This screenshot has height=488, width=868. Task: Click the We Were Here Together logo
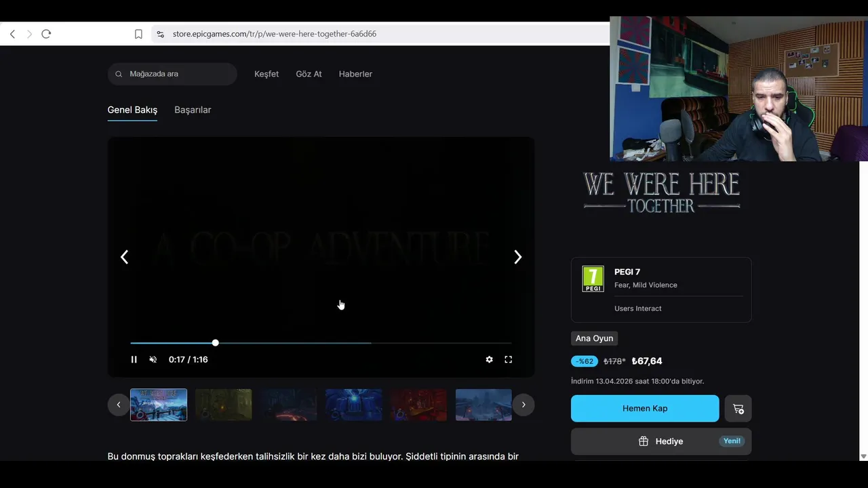click(661, 192)
